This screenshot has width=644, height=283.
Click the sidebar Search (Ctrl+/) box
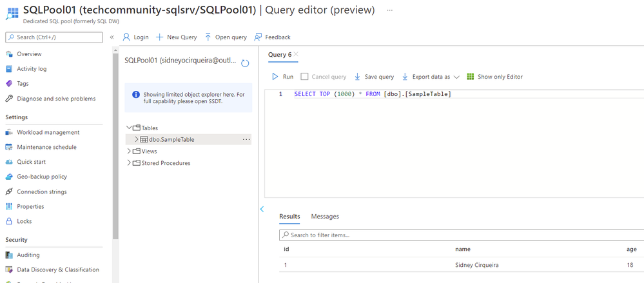pyautogui.click(x=54, y=37)
